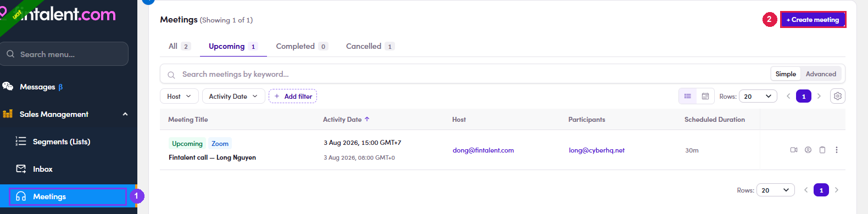868x214 pixels.
Task: Click the Meeting Title column header
Action: (x=188, y=119)
